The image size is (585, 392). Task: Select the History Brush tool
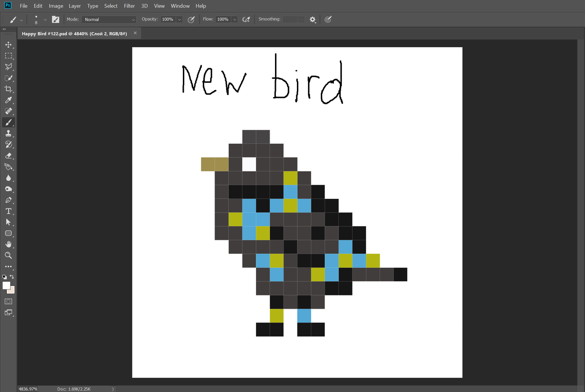click(8, 144)
